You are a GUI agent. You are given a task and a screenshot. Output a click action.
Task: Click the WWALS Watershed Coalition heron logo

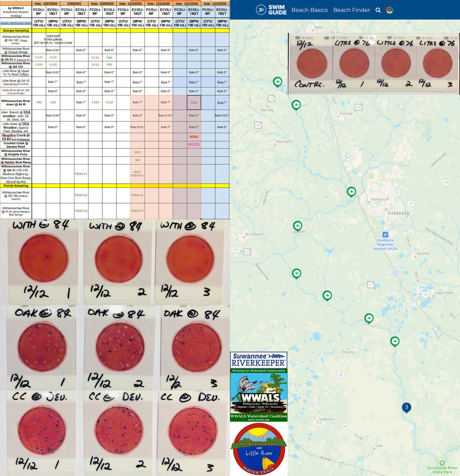[x=259, y=395]
